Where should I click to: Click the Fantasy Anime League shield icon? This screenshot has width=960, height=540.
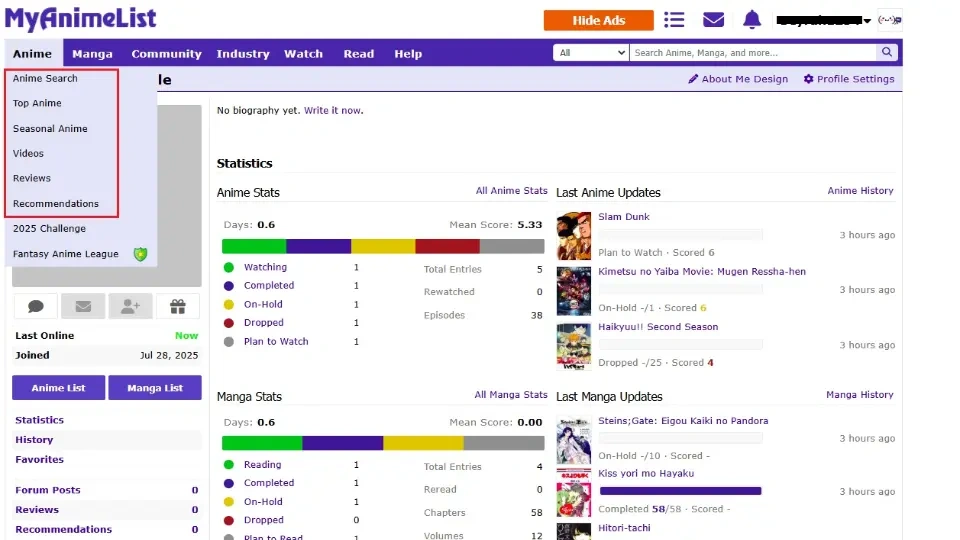pos(140,253)
